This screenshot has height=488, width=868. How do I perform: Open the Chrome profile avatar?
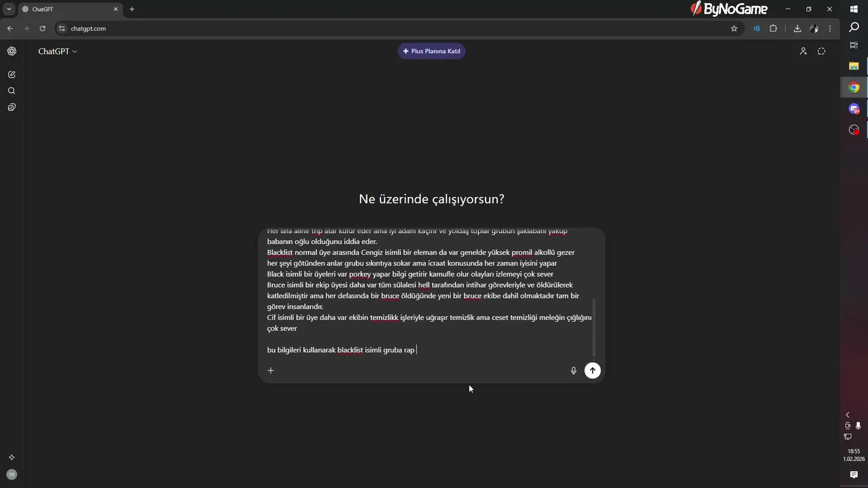(x=814, y=28)
